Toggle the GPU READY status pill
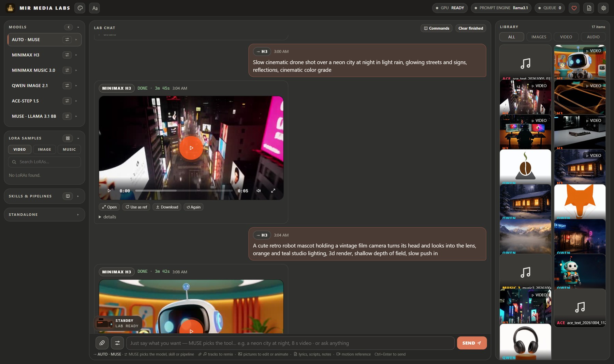 coord(450,8)
